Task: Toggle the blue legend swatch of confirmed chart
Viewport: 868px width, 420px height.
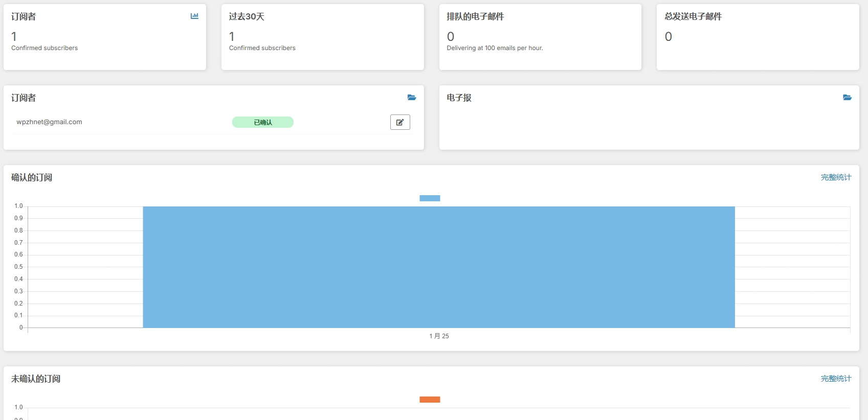Action: [430, 198]
